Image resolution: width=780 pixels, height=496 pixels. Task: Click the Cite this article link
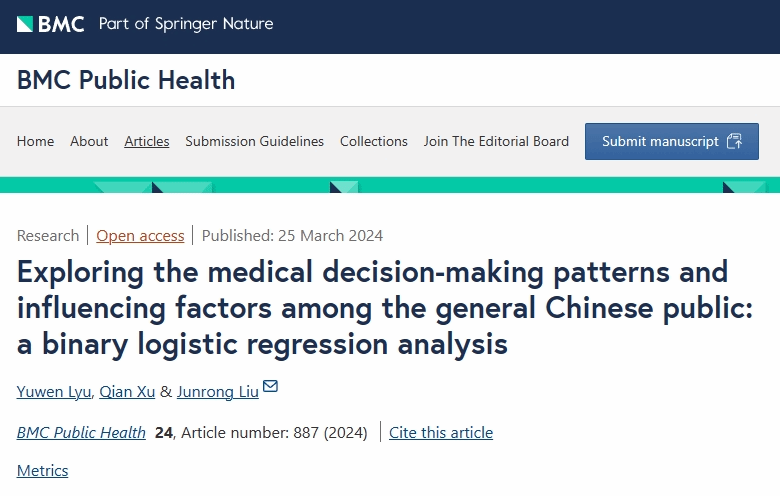tap(441, 433)
